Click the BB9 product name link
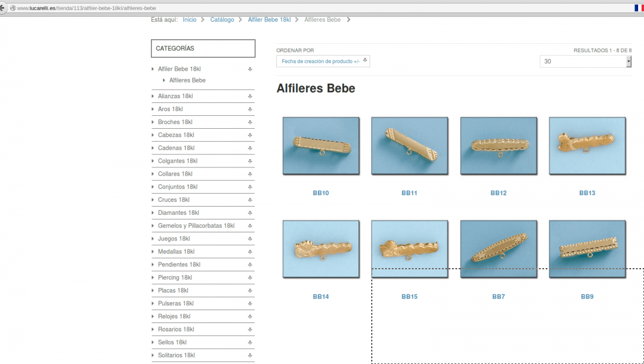 coord(587,296)
